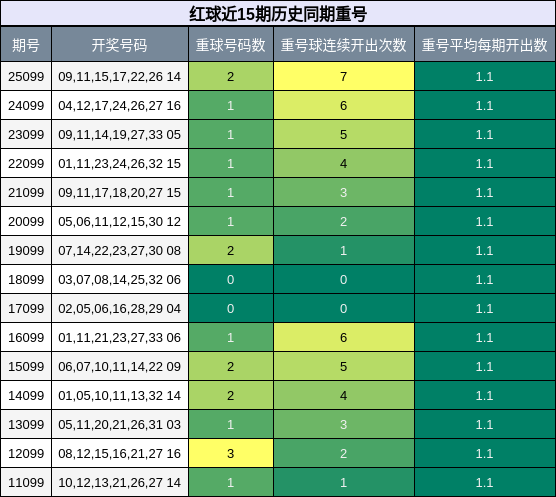Click winning numbers 09,11,15,17,22,26 14
556x497 pixels.
click(x=120, y=77)
